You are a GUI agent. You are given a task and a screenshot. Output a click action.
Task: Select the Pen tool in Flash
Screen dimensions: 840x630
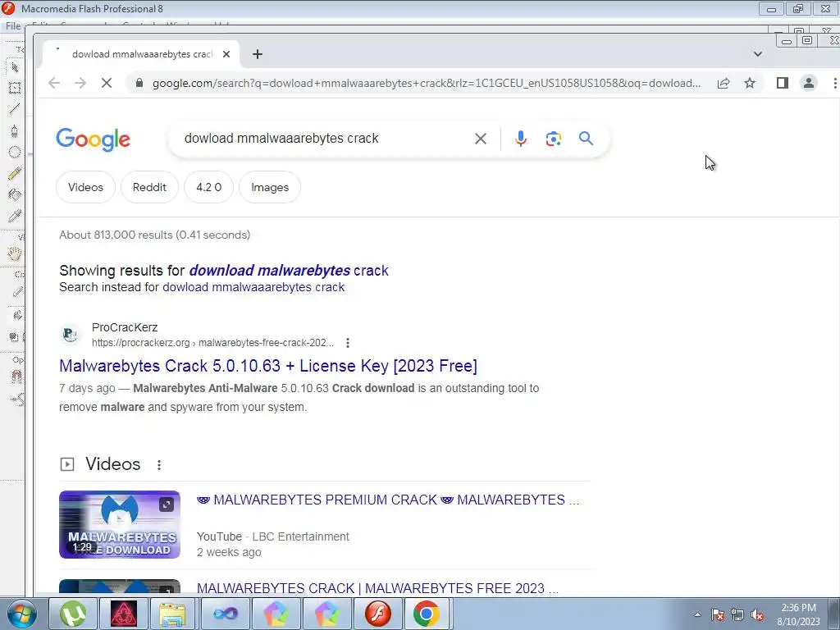click(15, 130)
